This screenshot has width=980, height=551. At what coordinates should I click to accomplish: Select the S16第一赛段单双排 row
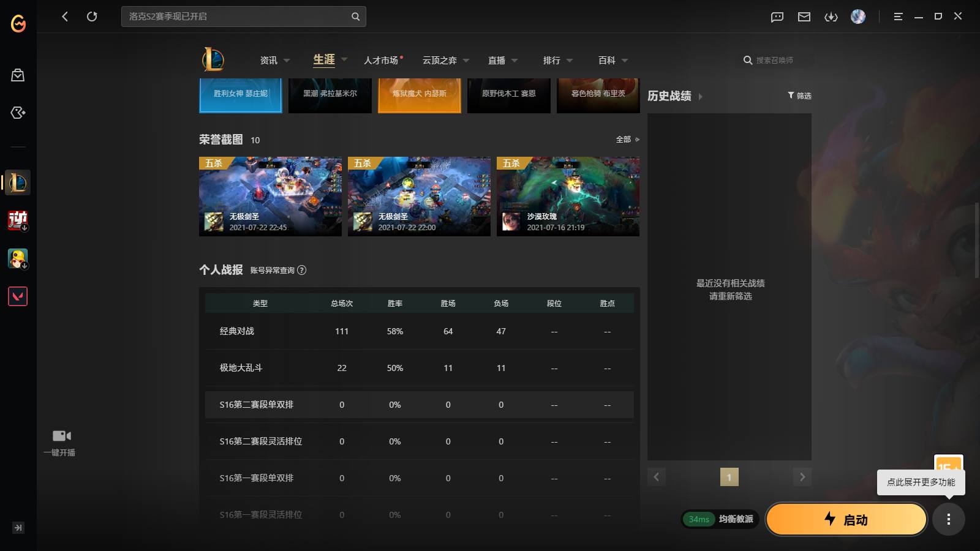tap(420, 478)
